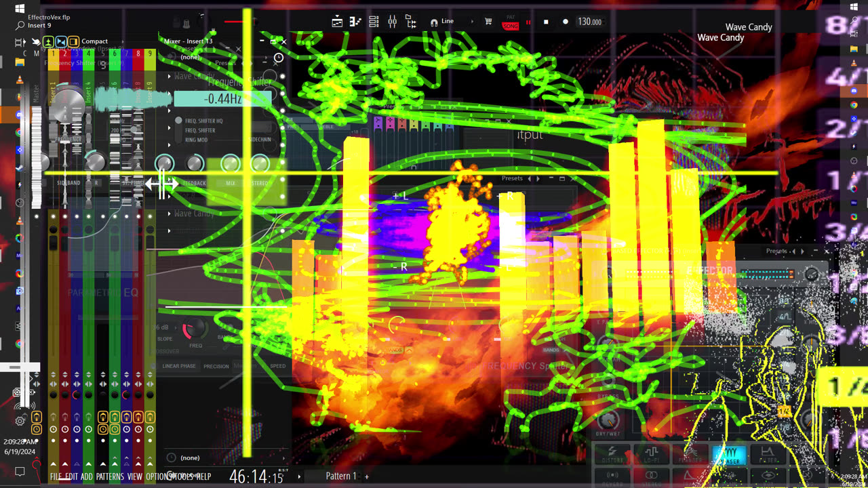Click the pause playback button

528,22
